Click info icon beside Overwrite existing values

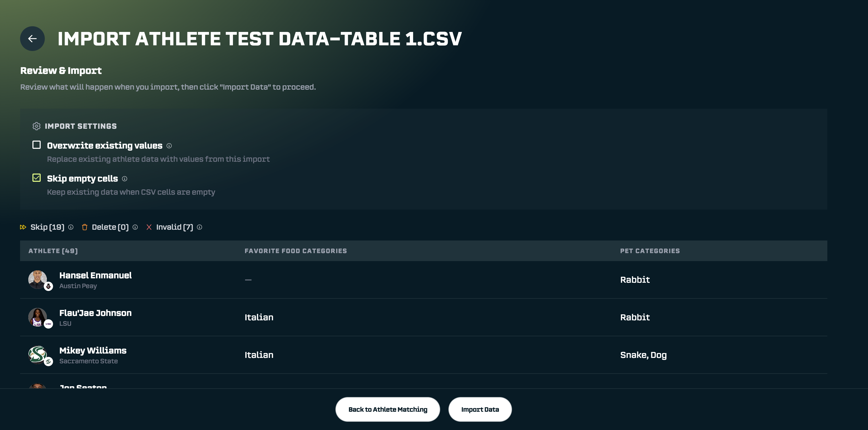click(x=169, y=145)
